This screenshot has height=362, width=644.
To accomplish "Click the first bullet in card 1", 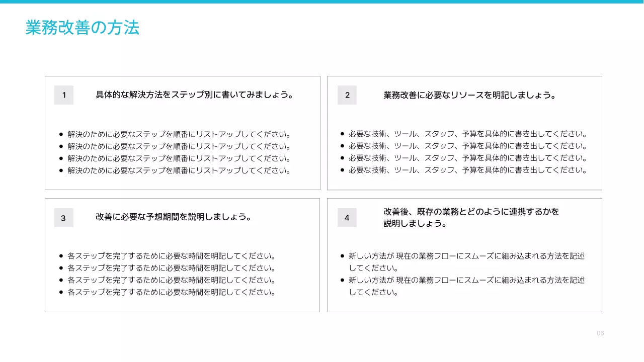I will point(178,134).
